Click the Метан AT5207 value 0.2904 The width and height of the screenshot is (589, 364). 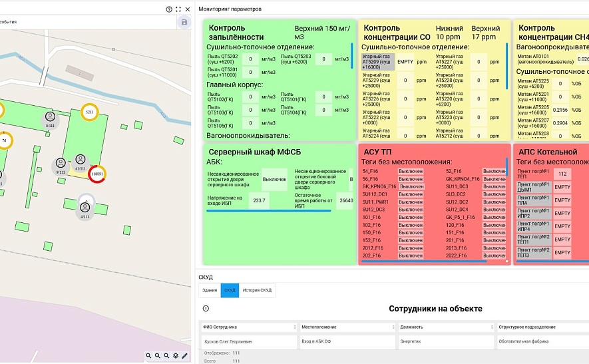pos(560,123)
